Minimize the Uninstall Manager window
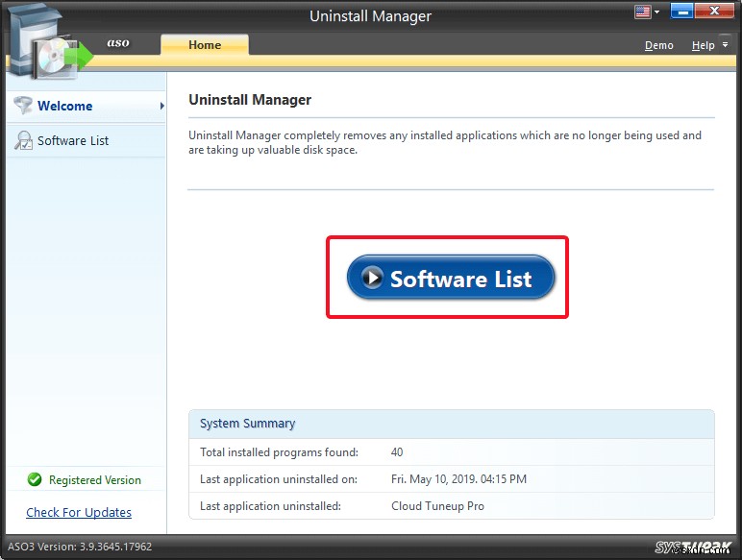742x560 pixels. [x=682, y=12]
